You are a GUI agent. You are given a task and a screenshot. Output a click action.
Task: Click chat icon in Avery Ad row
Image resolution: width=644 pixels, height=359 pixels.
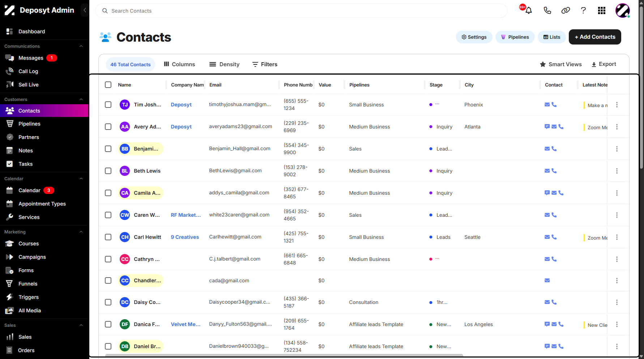click(547, 127)
